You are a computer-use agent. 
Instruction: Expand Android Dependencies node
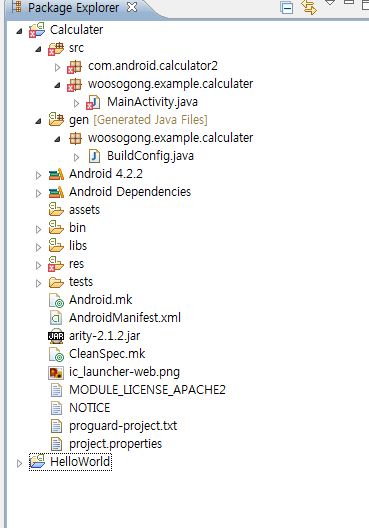(x=38, y=193)
